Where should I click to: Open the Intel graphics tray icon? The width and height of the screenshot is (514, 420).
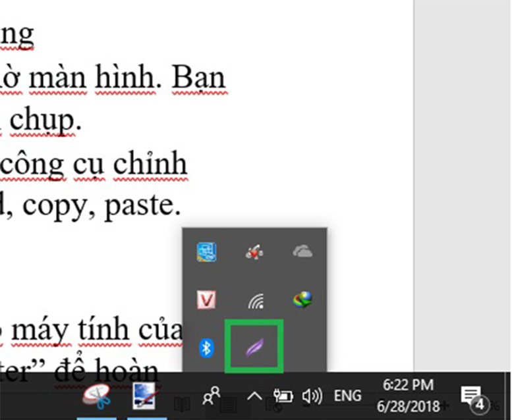click(206, 252)
